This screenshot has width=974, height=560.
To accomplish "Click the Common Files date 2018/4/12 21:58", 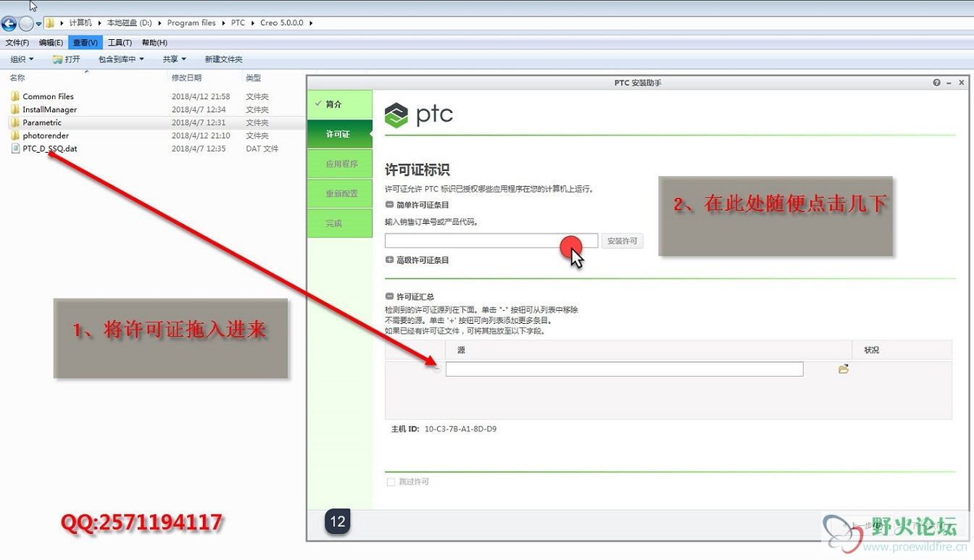I will click(201, 96).
